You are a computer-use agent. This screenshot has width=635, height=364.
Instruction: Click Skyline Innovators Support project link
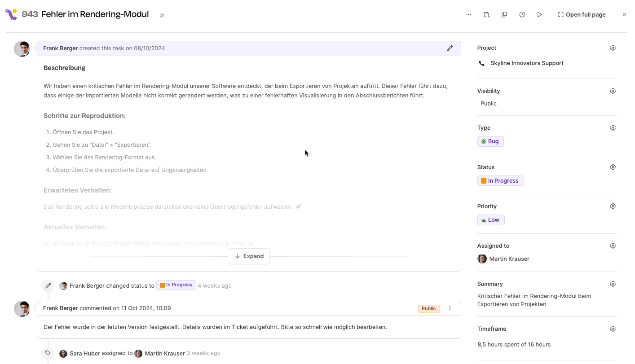click(526, 63)
